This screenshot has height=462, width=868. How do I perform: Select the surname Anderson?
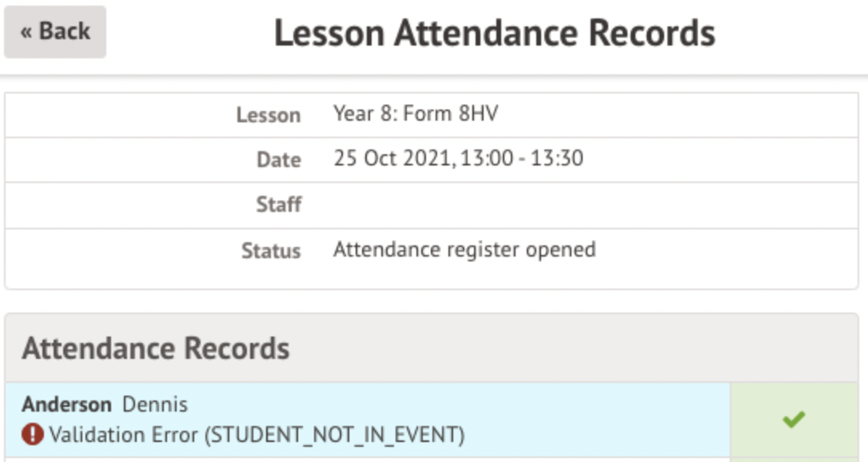click(67, 404)
